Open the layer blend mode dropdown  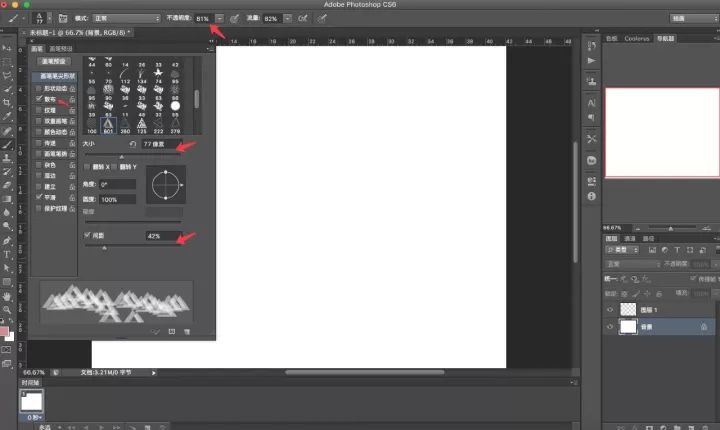pos(633,264)
